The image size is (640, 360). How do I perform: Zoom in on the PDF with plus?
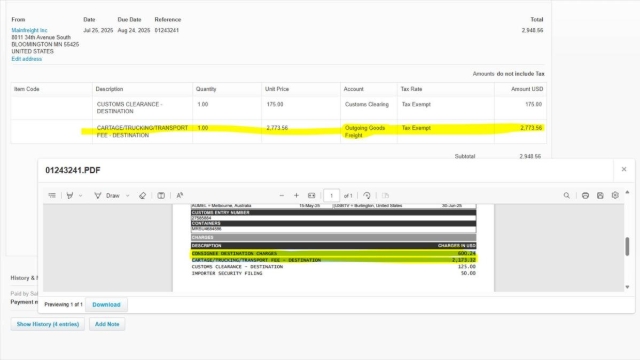(x=296, y=196)
